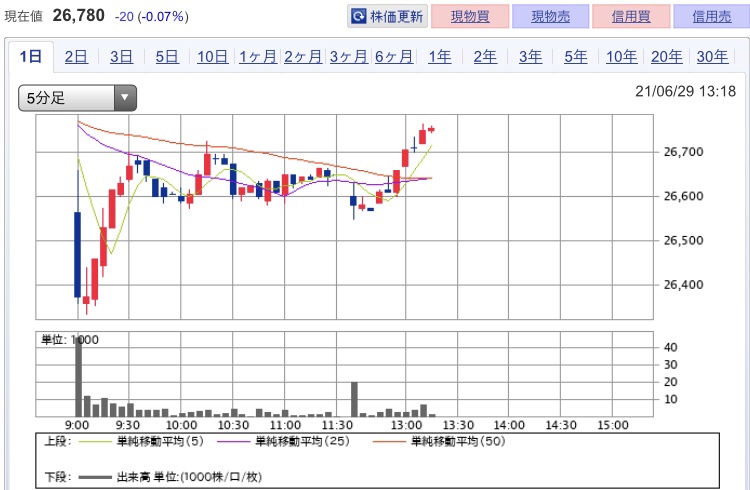
Task: Click the 現在値 label
Action: click(24, 16)
